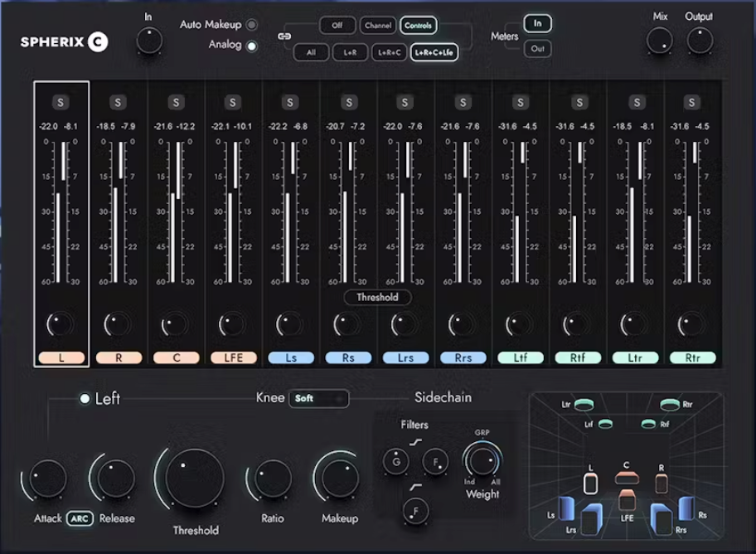The height and width of the screenshot is (554, 756).
Task: Select the L+R+C+Lfe link group
Action: [434, 52]
